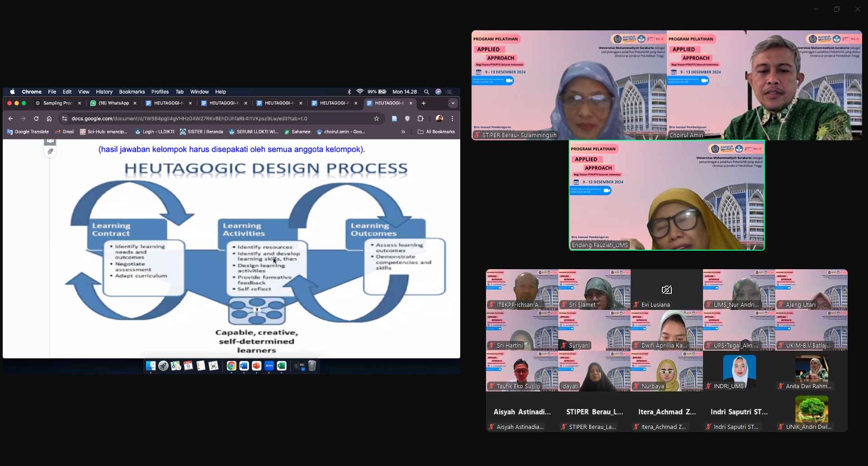Expand the tab search dropdown arrow
This screenshot has width=868, height=466.
(453, 103)
